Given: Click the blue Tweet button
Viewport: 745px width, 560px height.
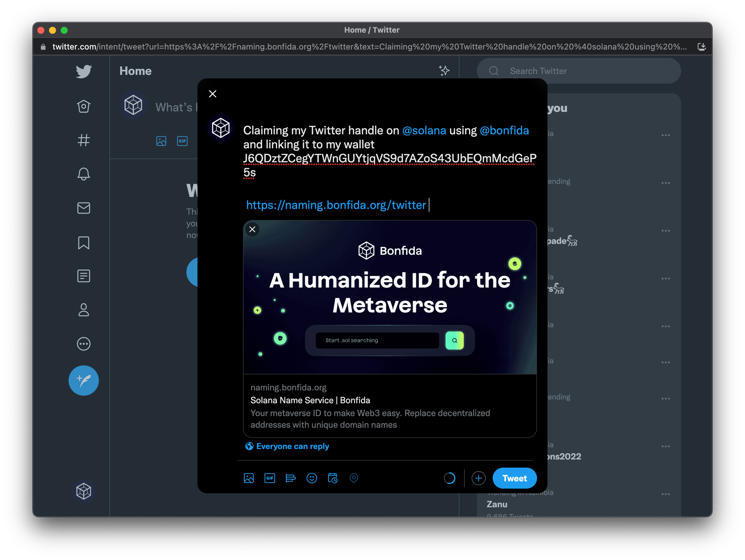Looking at the screenshot, I should pos(514,478).
